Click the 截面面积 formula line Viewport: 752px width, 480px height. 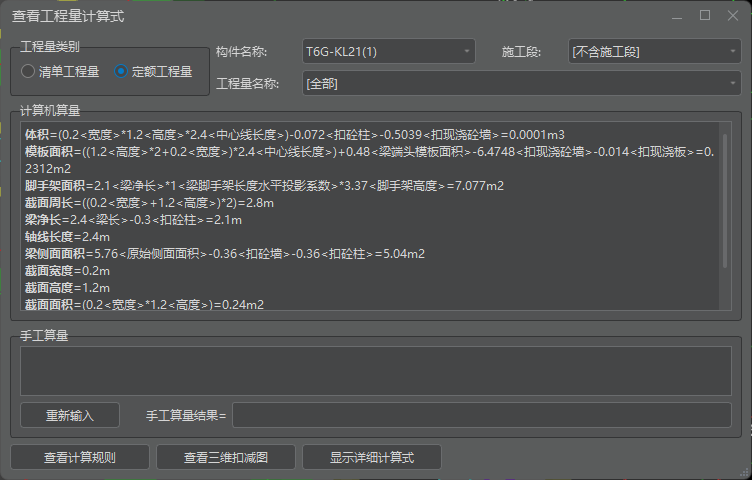point(144,304)
